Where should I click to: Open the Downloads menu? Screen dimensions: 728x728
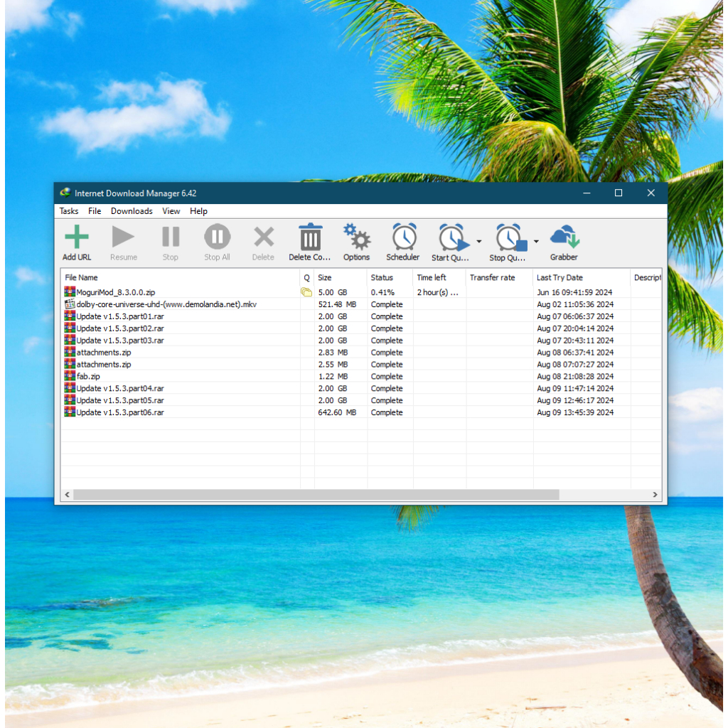(132, 211)
